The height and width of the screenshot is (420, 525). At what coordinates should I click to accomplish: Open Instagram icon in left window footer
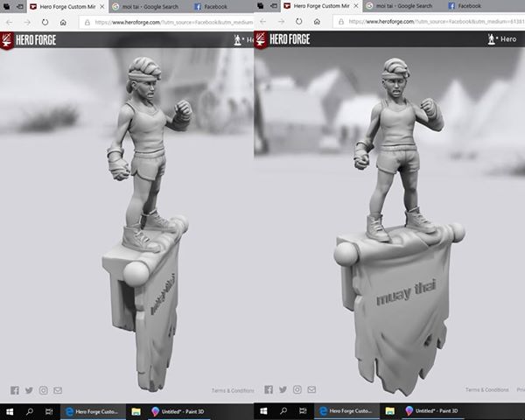[43, 390]
